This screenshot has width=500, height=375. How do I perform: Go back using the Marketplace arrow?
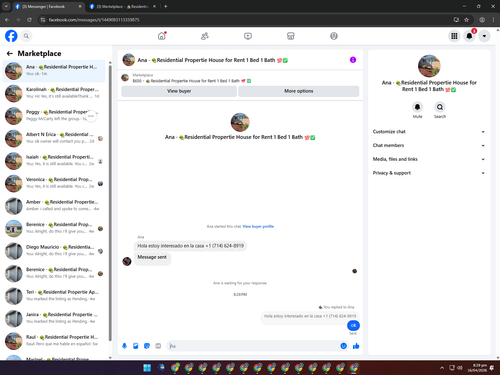(x=10, y=53)
